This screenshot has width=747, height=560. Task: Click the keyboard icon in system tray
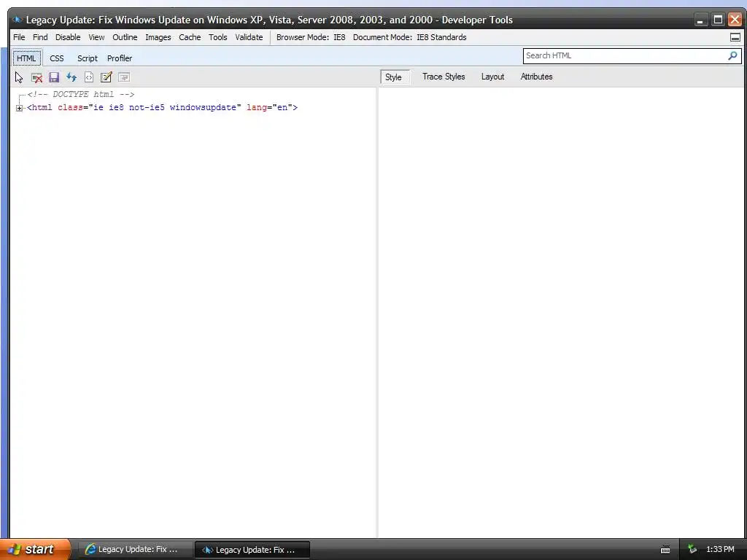click(665, 550)
